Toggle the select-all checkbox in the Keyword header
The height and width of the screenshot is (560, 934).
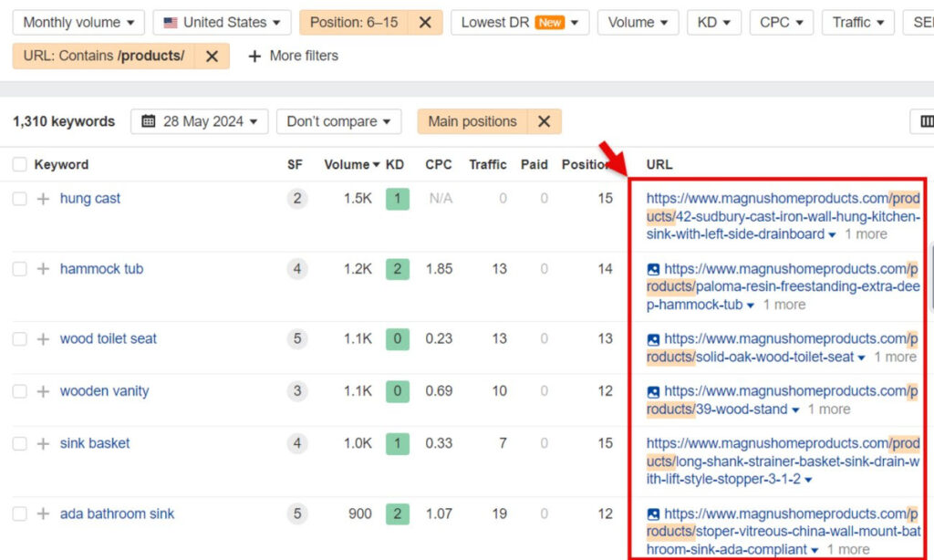(20, 164)
